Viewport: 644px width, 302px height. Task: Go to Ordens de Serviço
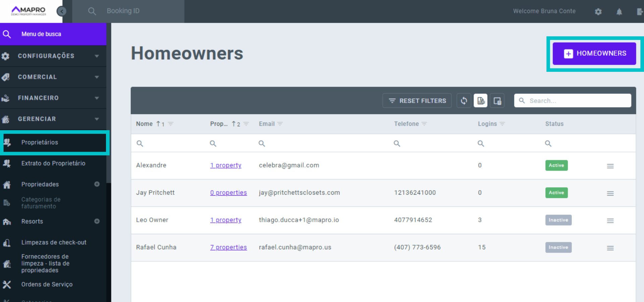click(x=47, y=285)
